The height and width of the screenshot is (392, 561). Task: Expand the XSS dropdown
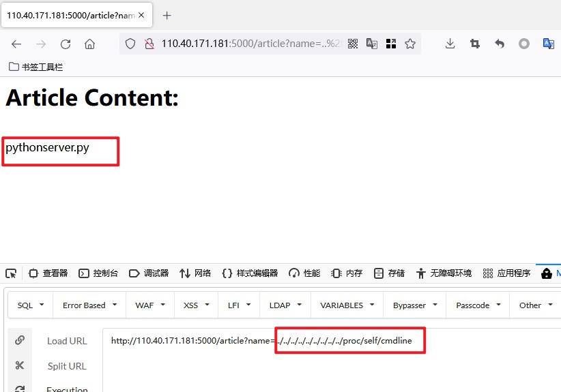(196, 305)
